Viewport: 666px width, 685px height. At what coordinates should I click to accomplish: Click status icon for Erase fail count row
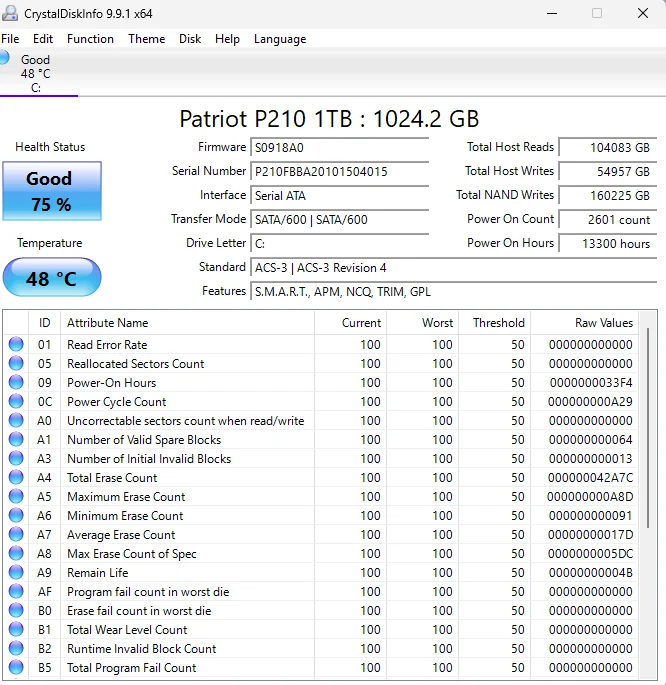point(16,610)
